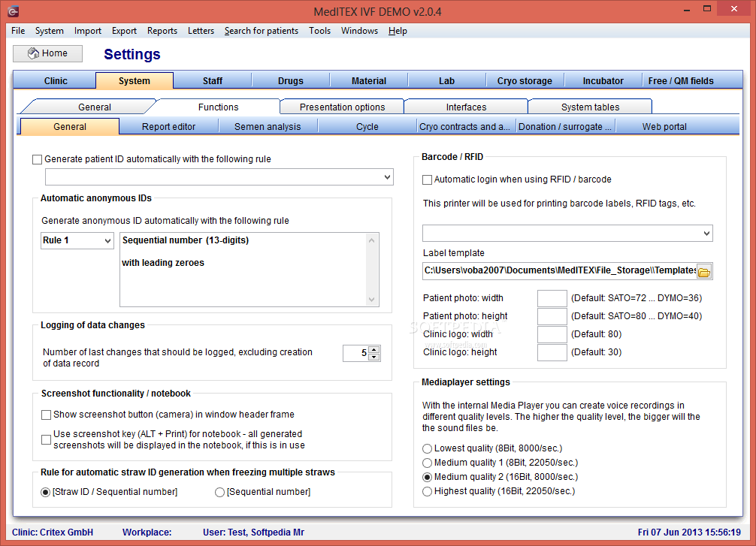Click scroll-down arrow in rule description box
The image size is (756, 546).
pyautogui.click(x=371, y=299)
